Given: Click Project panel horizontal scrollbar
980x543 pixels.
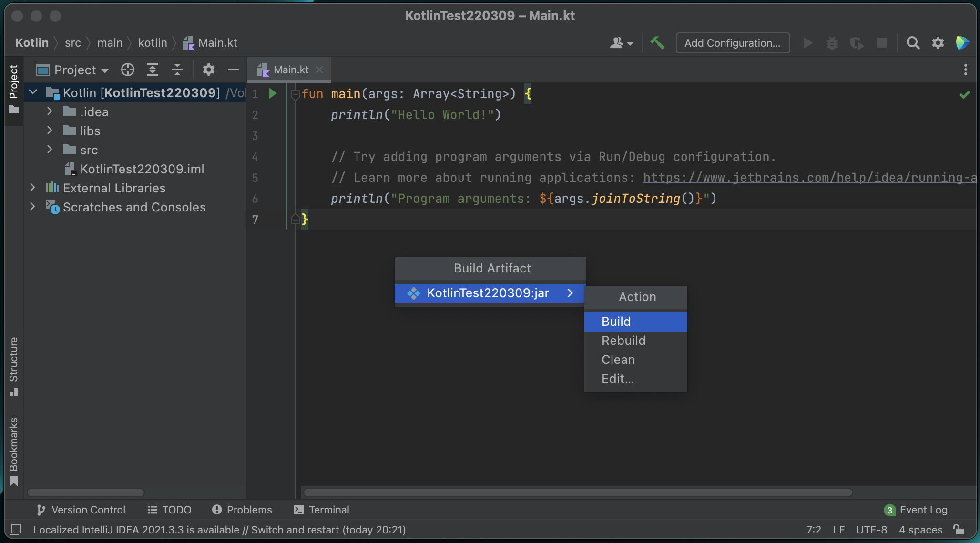Looking at the screenshot, I should pyautogui.click(x=86, y=492).
